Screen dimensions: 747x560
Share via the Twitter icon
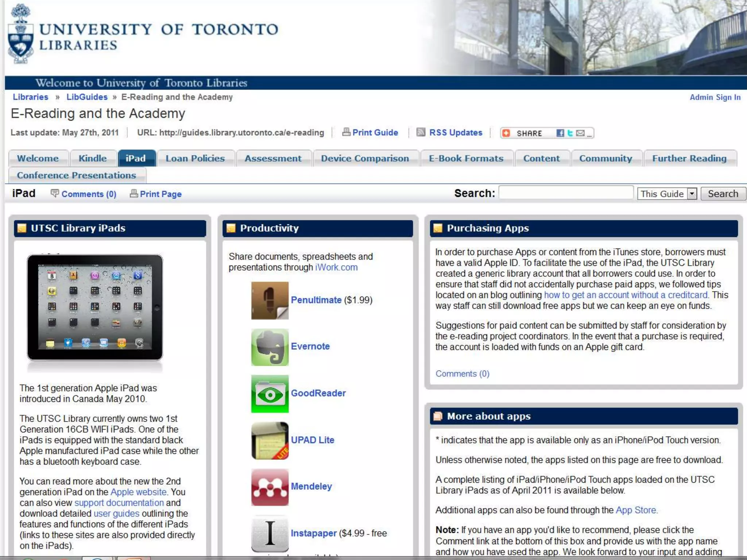pyautogui.click(x=570, y=133)
